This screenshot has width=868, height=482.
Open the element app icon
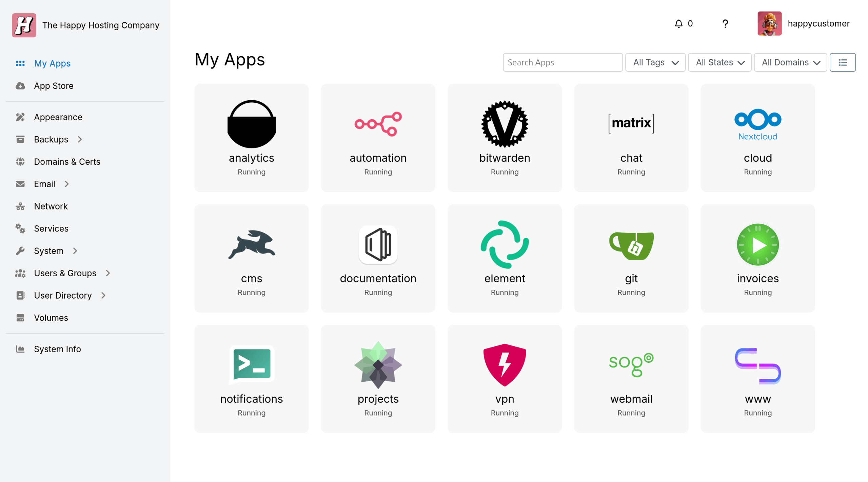[504, 244]
